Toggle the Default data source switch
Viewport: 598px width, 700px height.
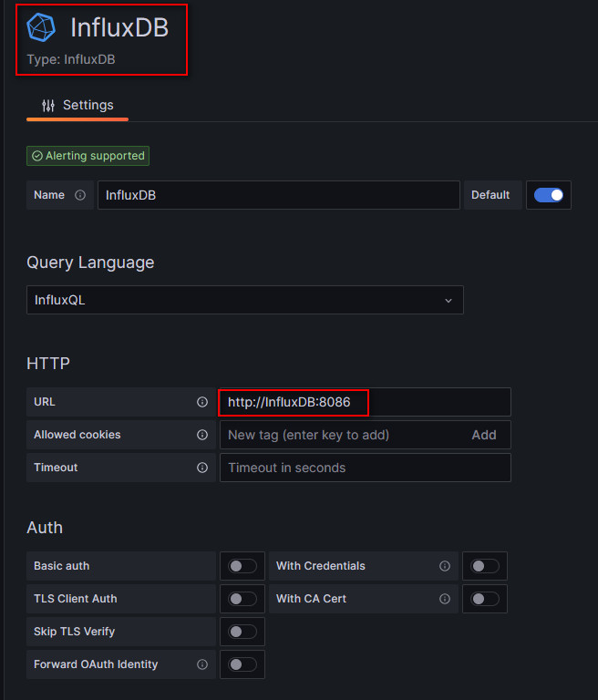point(549,195)
